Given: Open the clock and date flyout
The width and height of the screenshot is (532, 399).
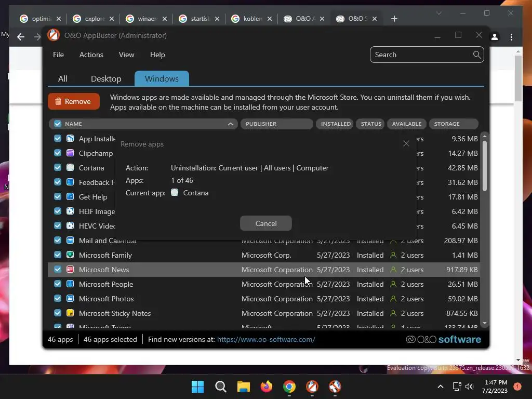Looking at the screenshot, I should point(495,387).
